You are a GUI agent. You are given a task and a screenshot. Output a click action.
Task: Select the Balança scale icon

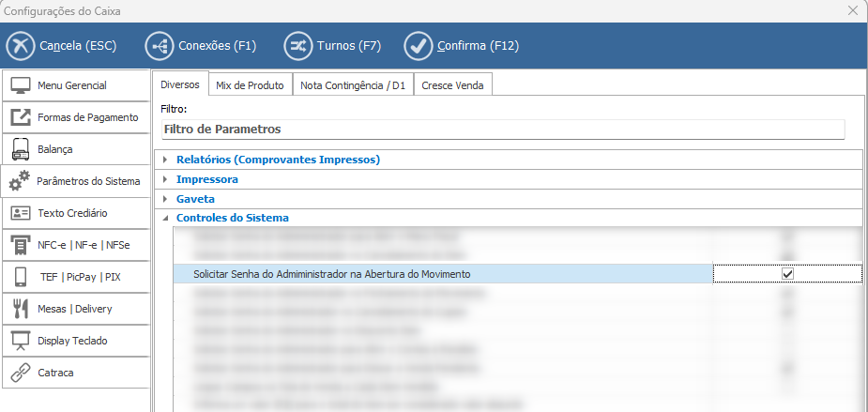(21, 149)
